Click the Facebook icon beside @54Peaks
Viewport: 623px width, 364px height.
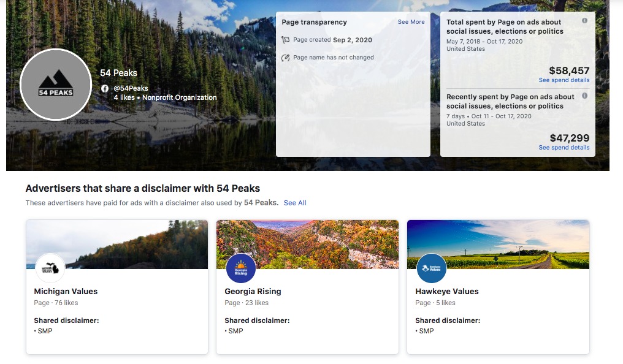105,88
